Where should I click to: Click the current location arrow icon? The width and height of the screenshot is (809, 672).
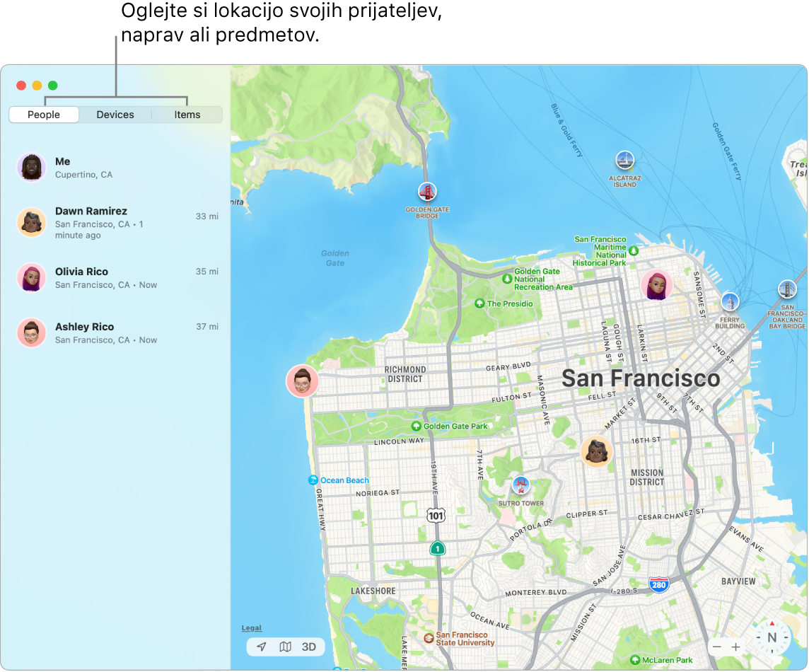261,646
